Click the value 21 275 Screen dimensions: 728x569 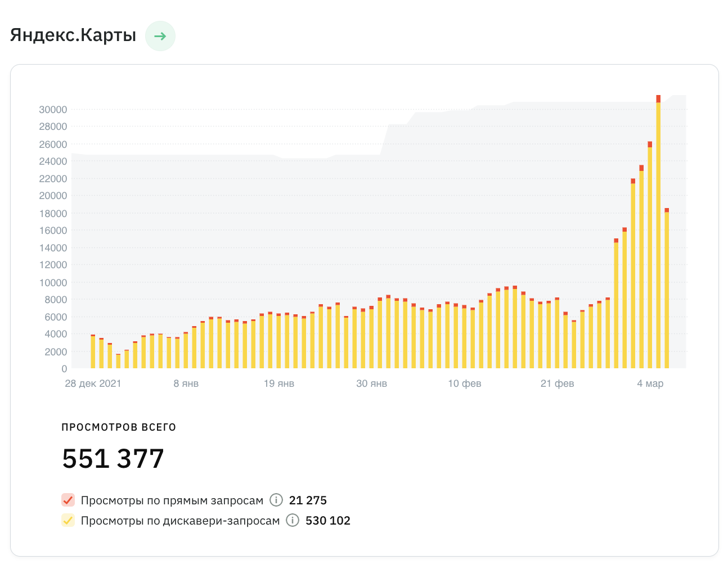tap(308, 500)
